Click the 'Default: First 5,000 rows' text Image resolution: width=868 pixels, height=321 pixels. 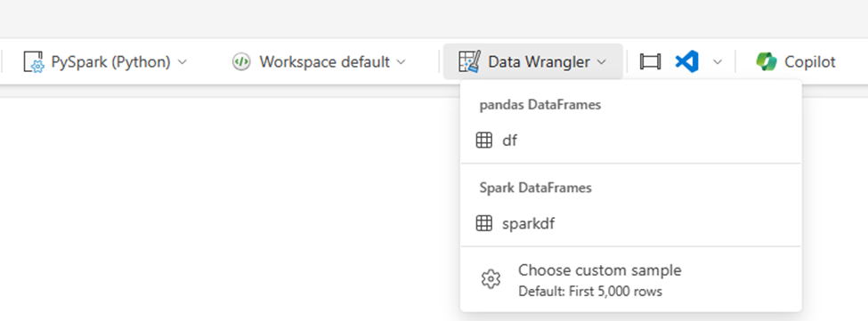tap(590, 291)
